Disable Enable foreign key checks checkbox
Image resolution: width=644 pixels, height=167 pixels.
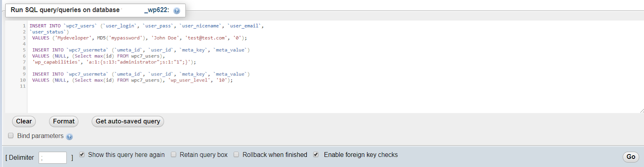click(316, 154)
